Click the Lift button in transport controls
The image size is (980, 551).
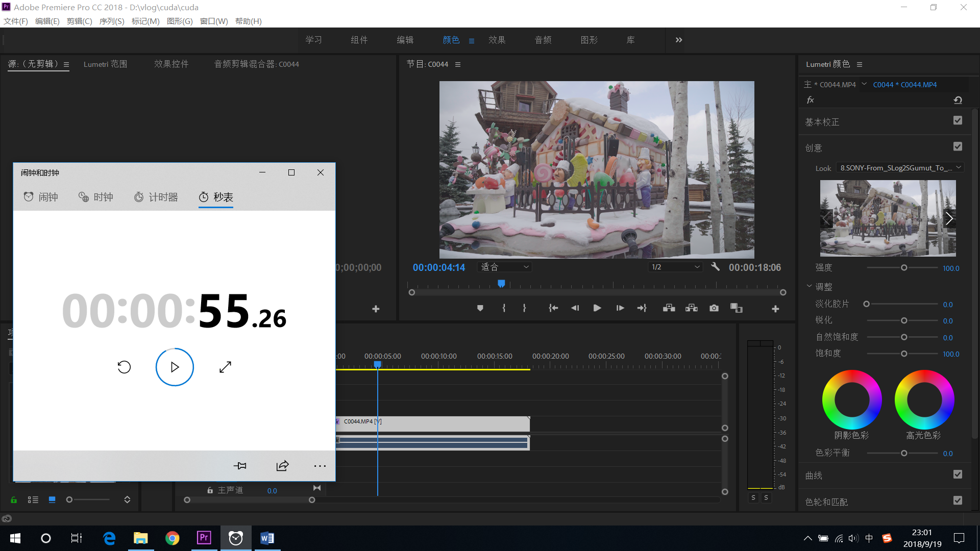[669, 308]
